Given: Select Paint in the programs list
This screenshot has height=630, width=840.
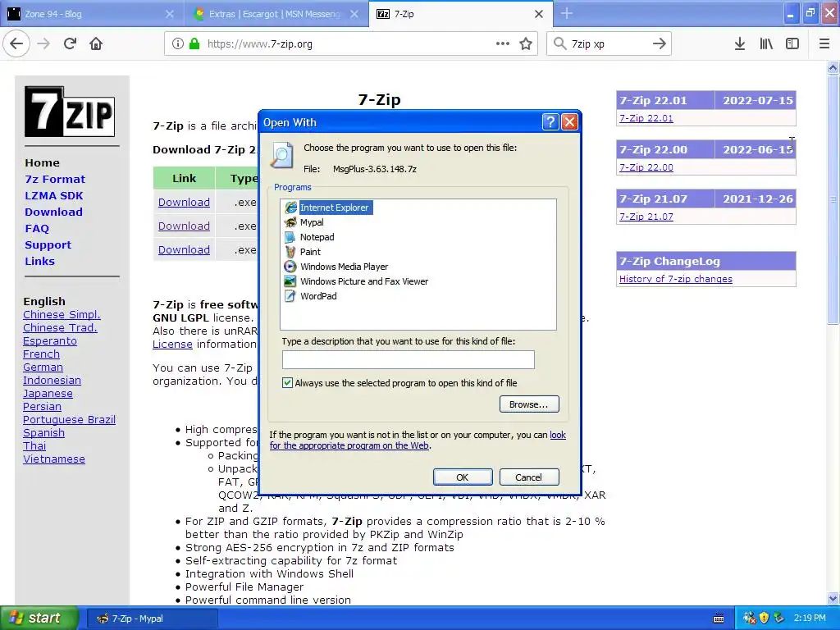Looking at the screenshot, I should [x=304, y=252].
